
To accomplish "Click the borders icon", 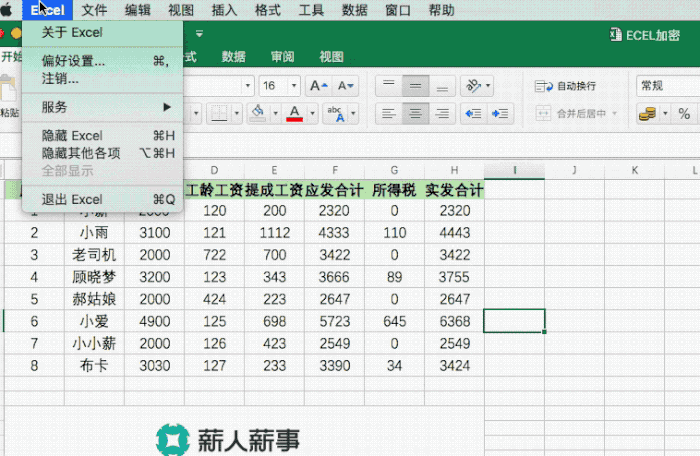I will (x=219, y=113).
